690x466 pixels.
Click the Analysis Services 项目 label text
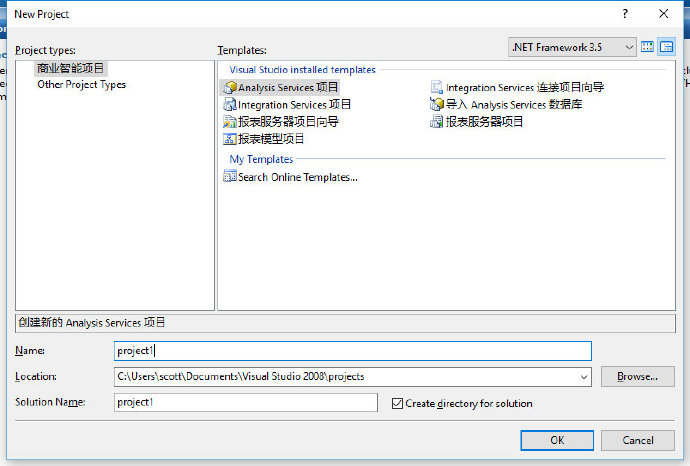coord(288,88)
